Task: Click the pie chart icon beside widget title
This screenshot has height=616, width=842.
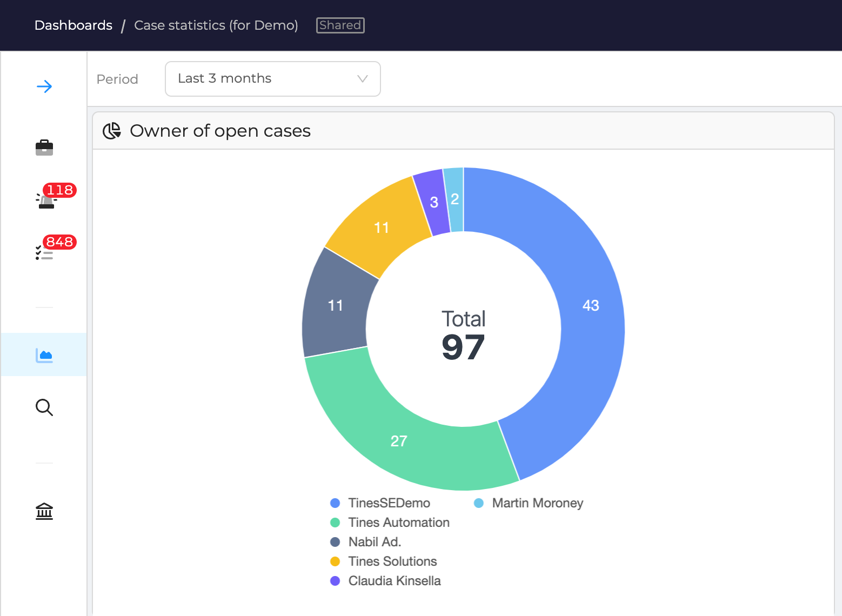Action: 112,131
